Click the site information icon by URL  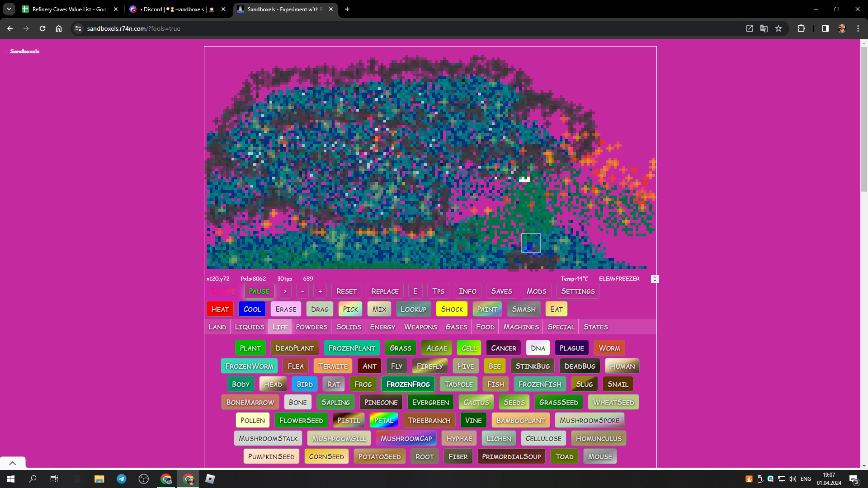tap(78, 28)
